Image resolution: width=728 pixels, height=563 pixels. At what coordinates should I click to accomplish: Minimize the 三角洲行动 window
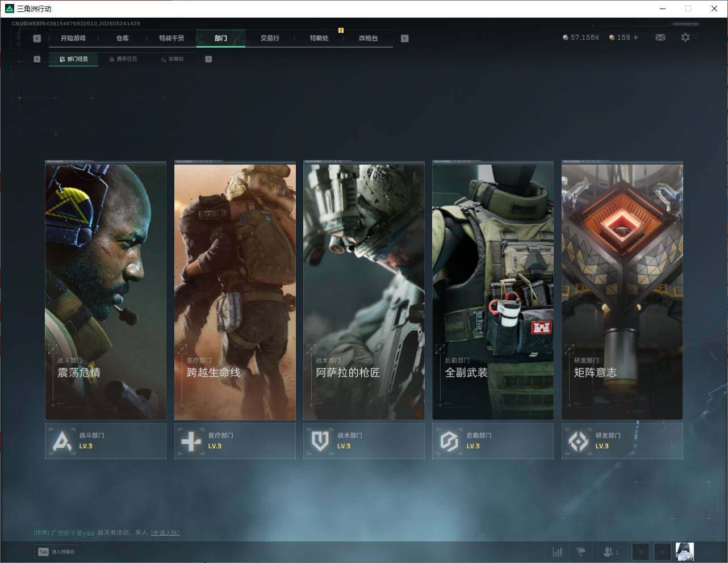(x=662, y=9)
